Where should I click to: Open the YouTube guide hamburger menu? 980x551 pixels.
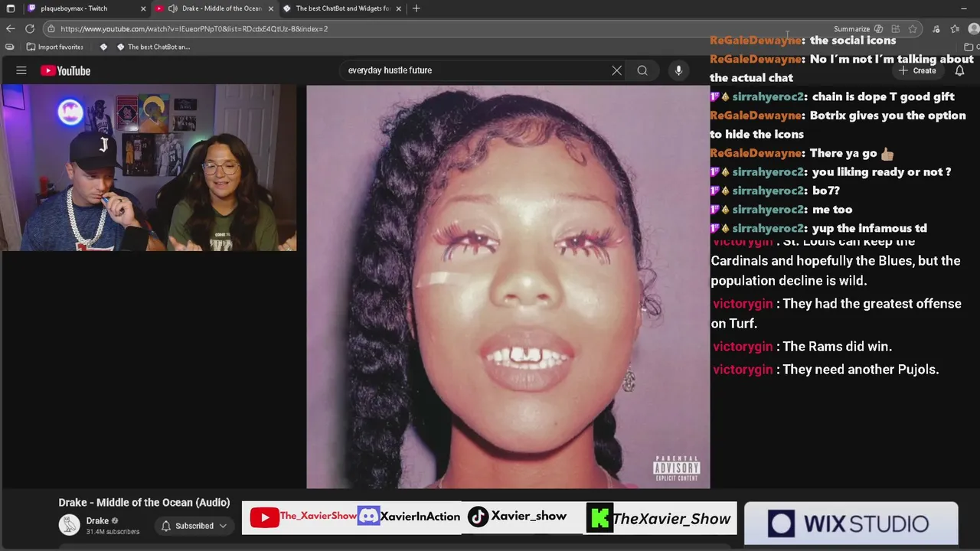(21, 70)
